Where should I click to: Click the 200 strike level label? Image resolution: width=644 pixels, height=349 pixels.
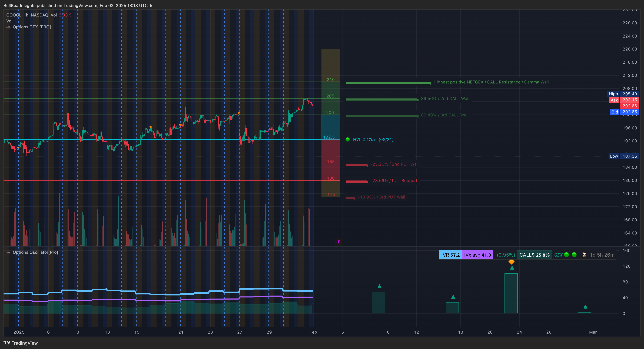(x=330, y=112)
